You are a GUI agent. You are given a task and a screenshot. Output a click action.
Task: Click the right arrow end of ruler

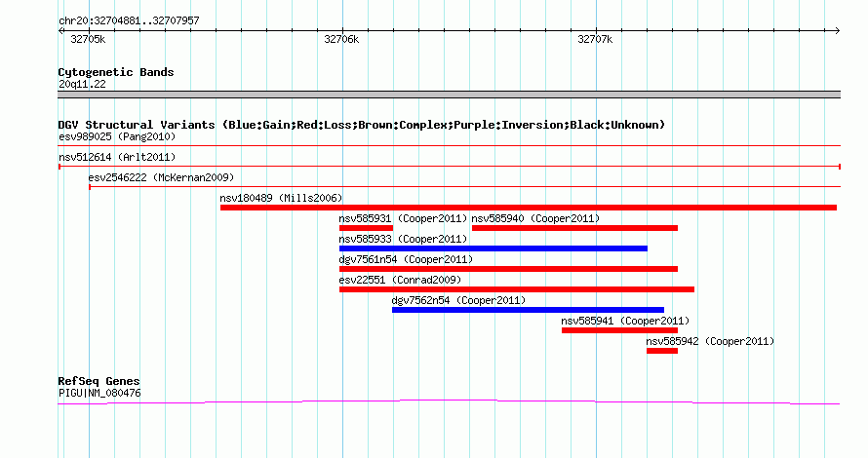tap(837, 30)
